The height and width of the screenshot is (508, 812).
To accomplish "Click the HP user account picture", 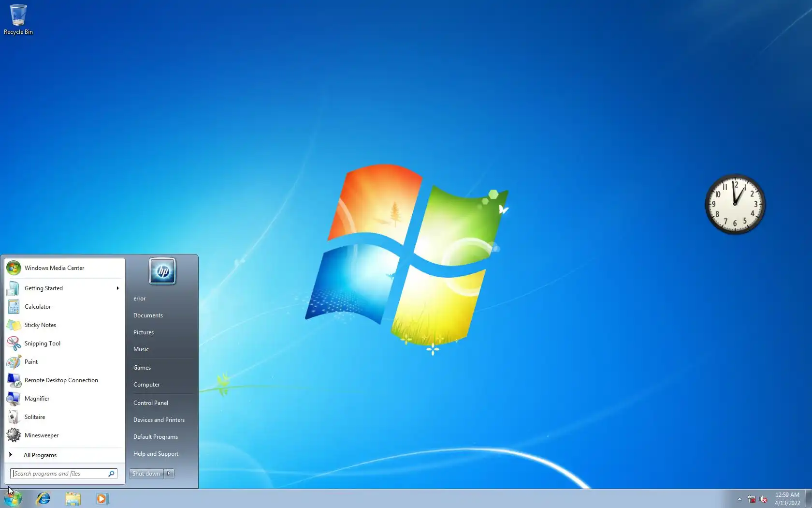I will coord(162,271).
